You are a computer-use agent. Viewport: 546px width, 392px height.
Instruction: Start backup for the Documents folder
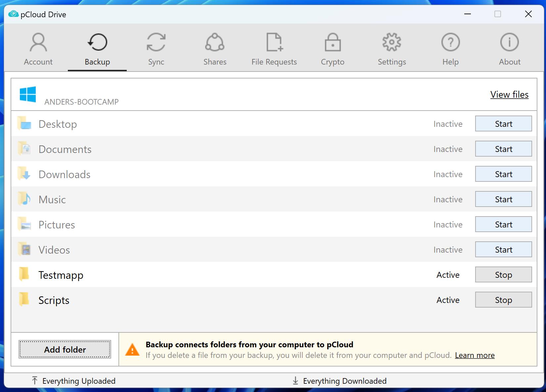(503, 149)
